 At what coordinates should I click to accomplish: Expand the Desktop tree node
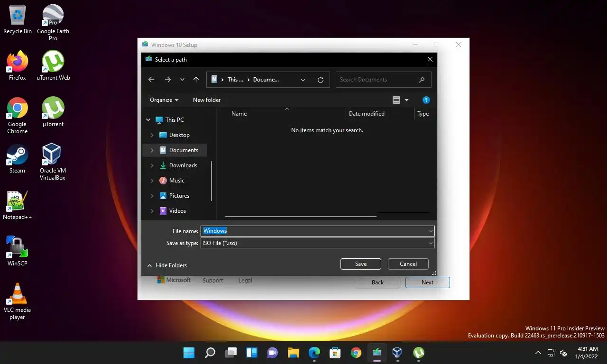tap(152, 135)
